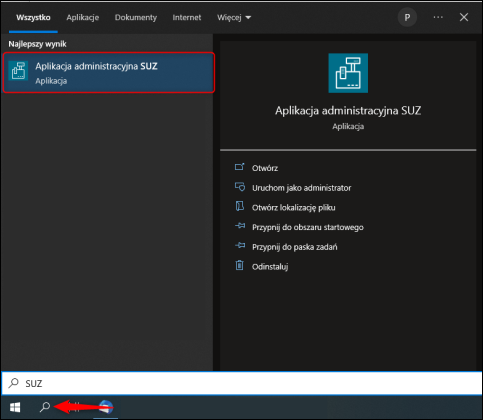Open the Windows Start menu button

15,407
